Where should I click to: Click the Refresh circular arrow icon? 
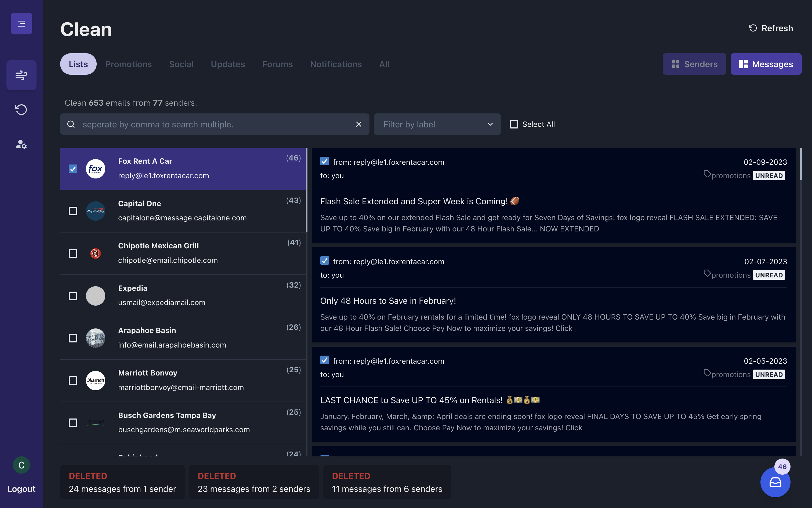tap(753, 28)
